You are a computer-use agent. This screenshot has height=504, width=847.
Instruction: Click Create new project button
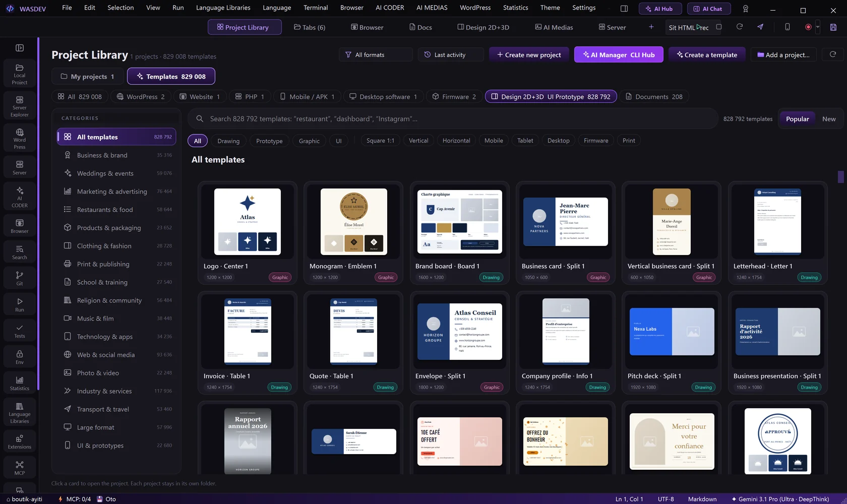coord(529,54)
